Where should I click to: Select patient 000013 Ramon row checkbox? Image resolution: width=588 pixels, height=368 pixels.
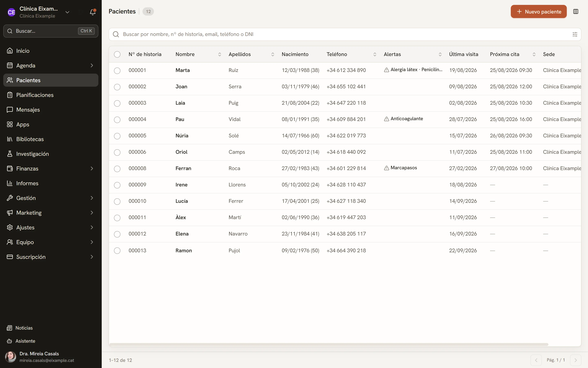(x=117, y=251)
